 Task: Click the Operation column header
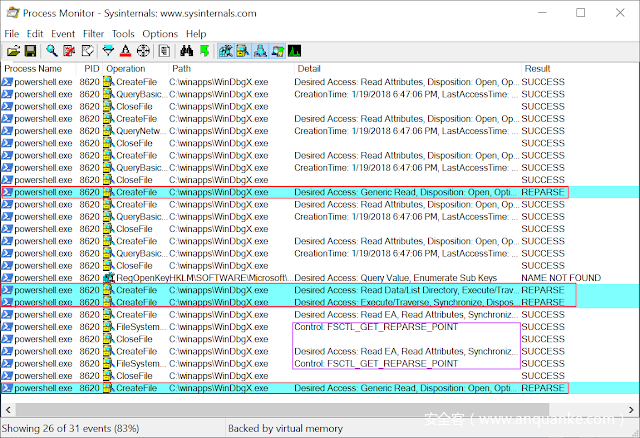pyautogui.click(x=136, y=69)
